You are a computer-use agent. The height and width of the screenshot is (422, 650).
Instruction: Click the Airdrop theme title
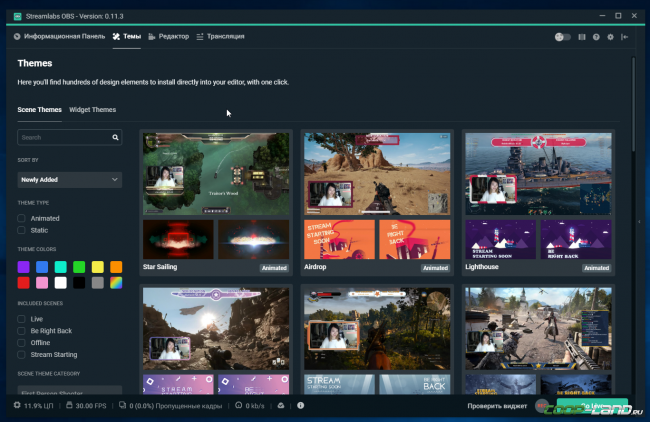point(315,267)
